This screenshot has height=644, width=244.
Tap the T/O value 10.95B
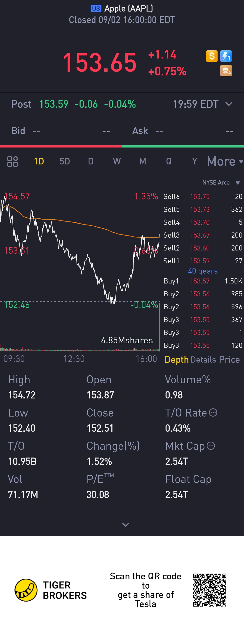tap(23, 461)
